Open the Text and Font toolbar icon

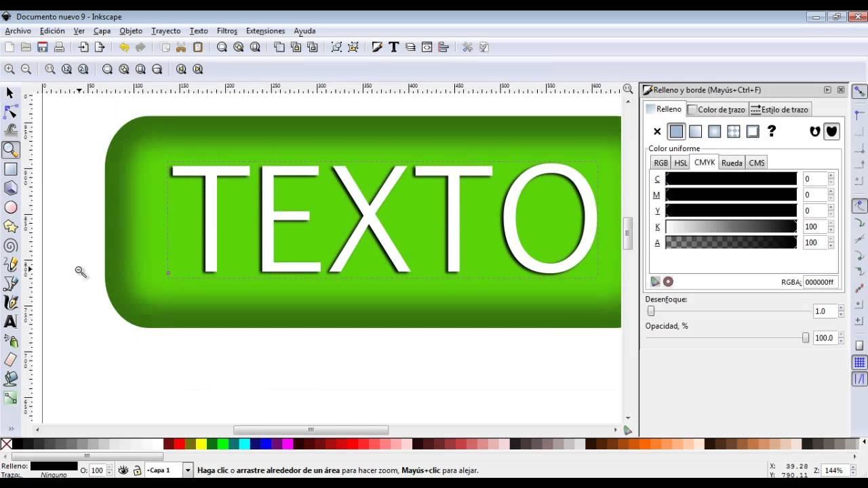393,47
